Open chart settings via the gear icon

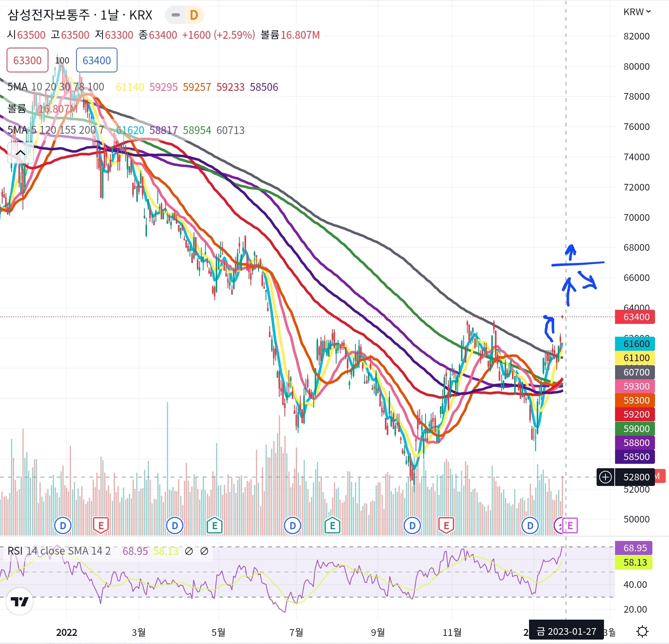642,632
